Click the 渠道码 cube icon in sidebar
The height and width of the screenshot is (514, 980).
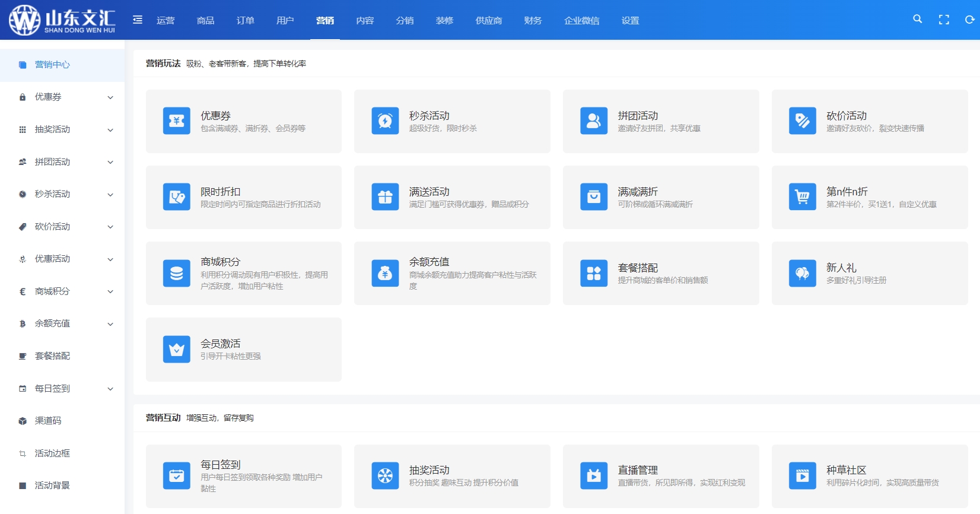(23, 421)
